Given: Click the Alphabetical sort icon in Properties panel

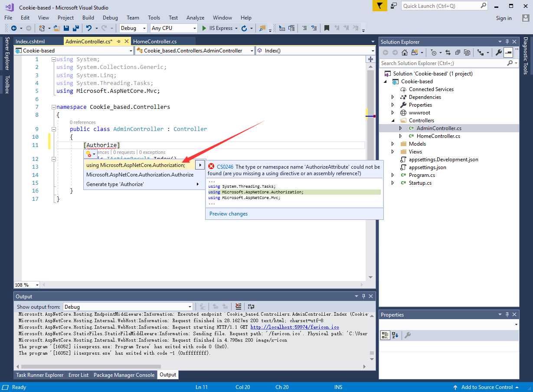Looking at the screenshot, I should 395,335.
